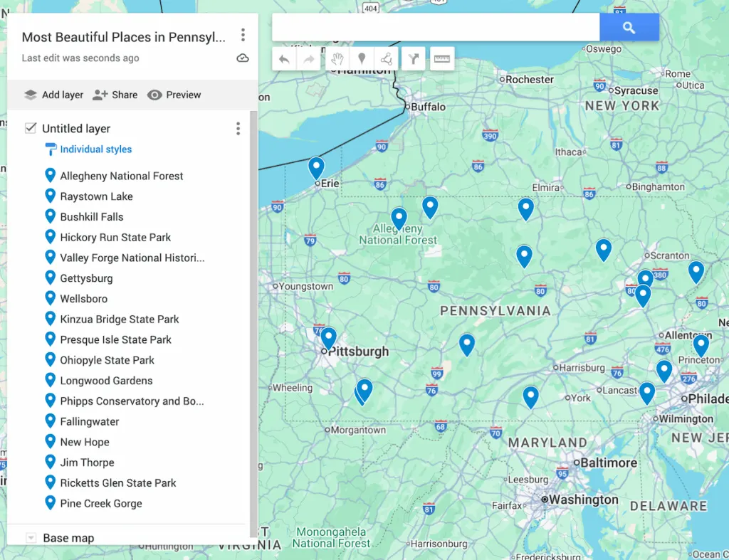Click the Preview button label
Viewport: 729px width, 560px height.
coord(184,95)
